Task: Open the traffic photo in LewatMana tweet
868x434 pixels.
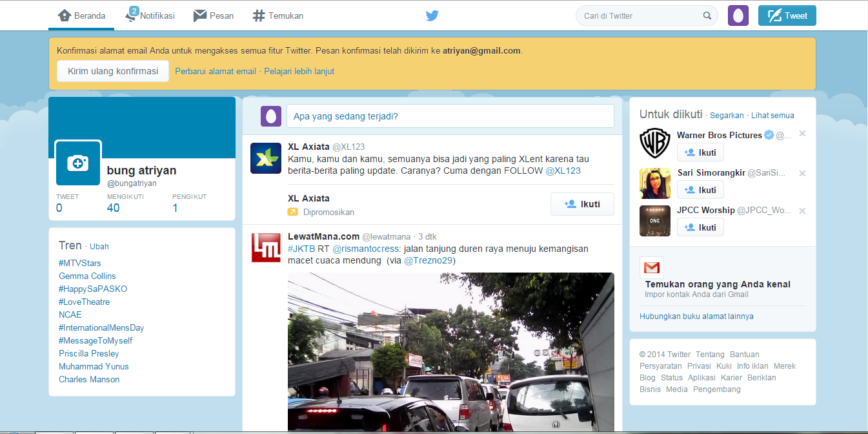Action: click(451, 352)
